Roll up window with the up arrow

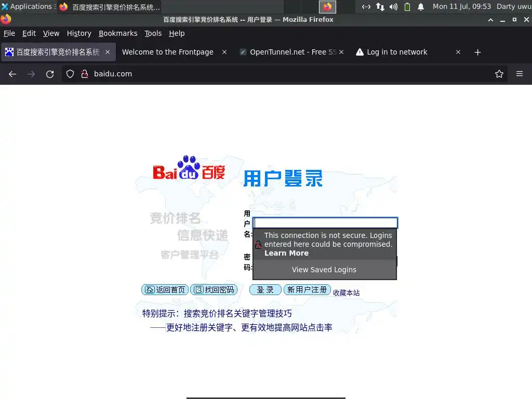coord(490,20)
